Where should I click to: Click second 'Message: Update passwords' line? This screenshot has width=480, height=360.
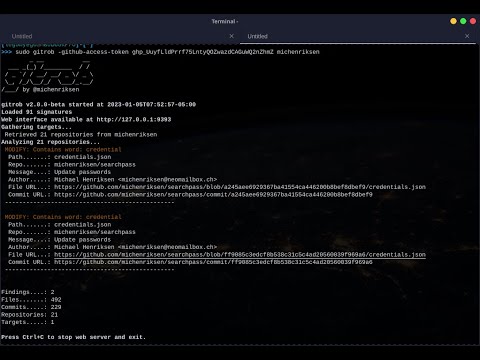pos(59,240)
